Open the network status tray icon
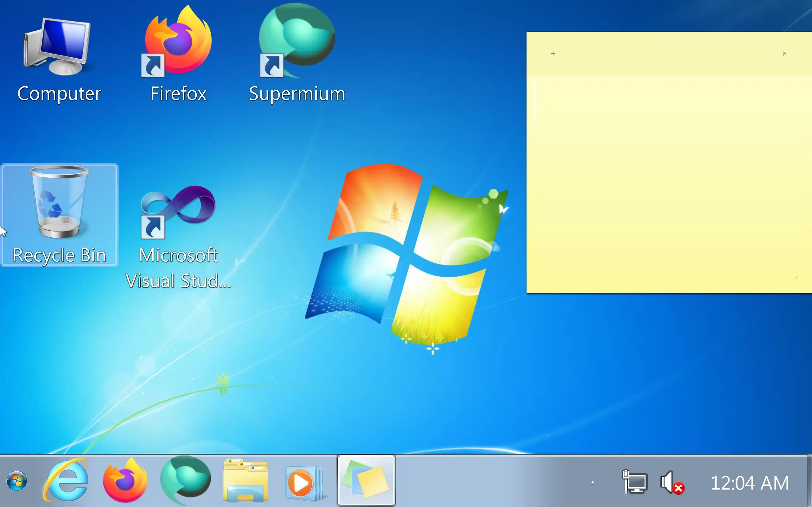 (x=635, y=482)
